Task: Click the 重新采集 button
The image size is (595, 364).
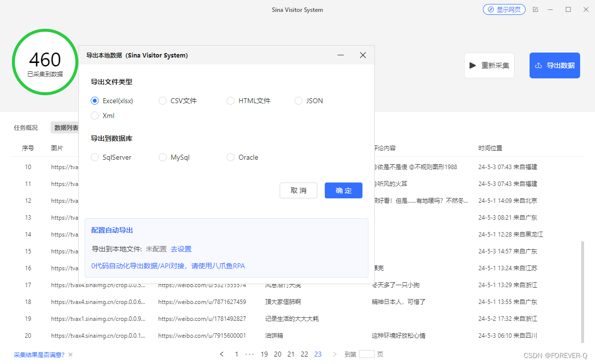Action: (x=489, y=65)
